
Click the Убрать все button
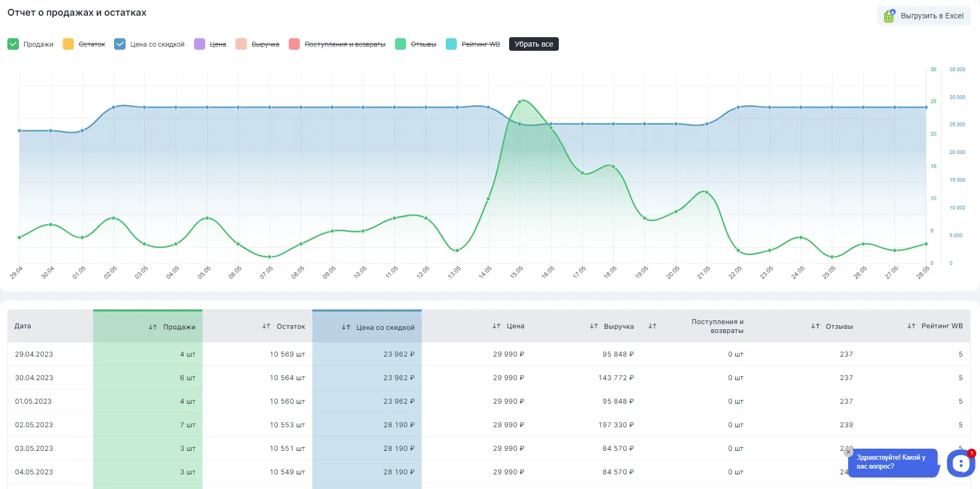coord(534,44)
